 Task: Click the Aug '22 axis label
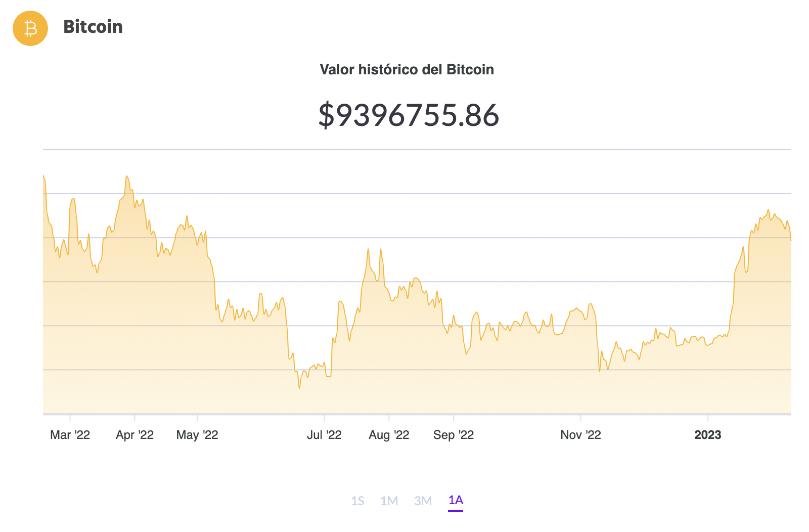pyautogui.click(x=388, y=434)
